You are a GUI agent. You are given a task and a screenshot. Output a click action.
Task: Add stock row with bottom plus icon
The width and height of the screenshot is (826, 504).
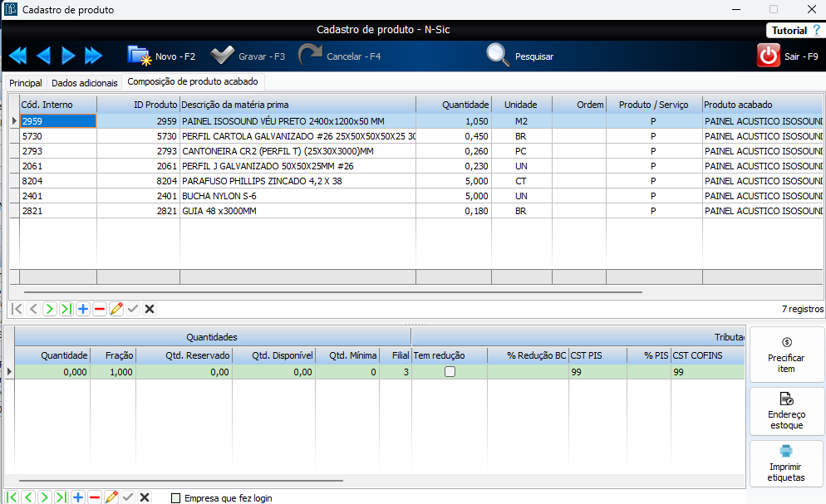pyautogui.click(x=78, y=497)
